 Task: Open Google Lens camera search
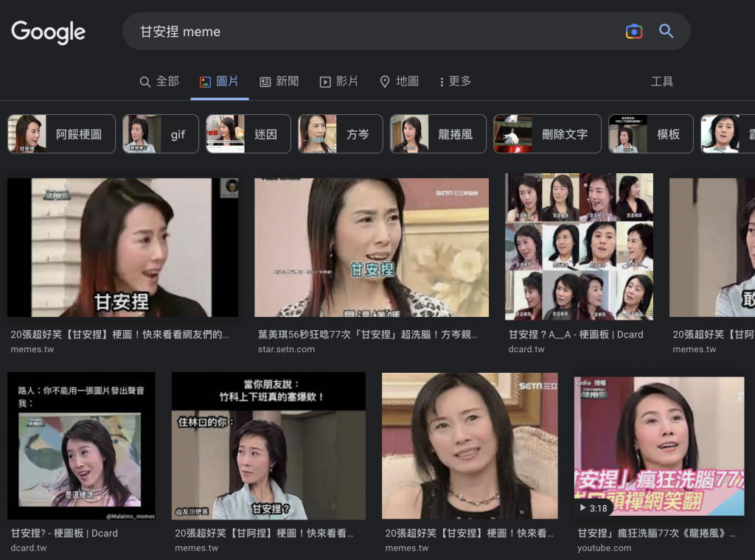click(633, 31)
